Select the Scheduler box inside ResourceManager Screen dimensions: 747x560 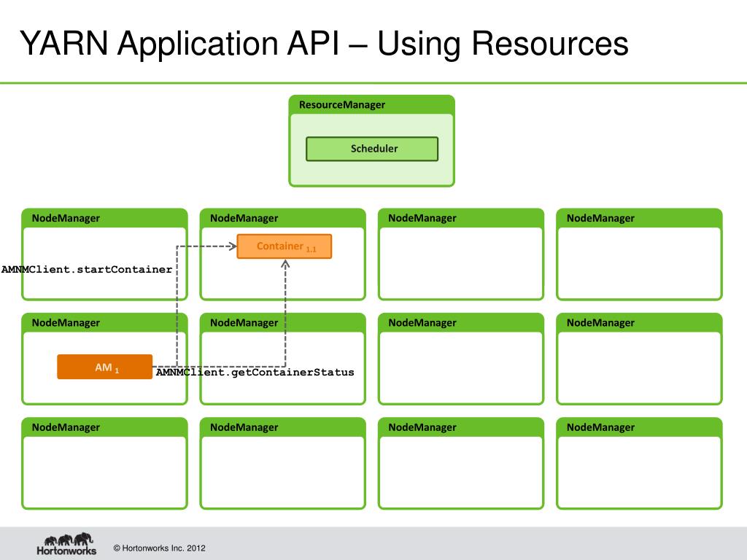point(372,149)
